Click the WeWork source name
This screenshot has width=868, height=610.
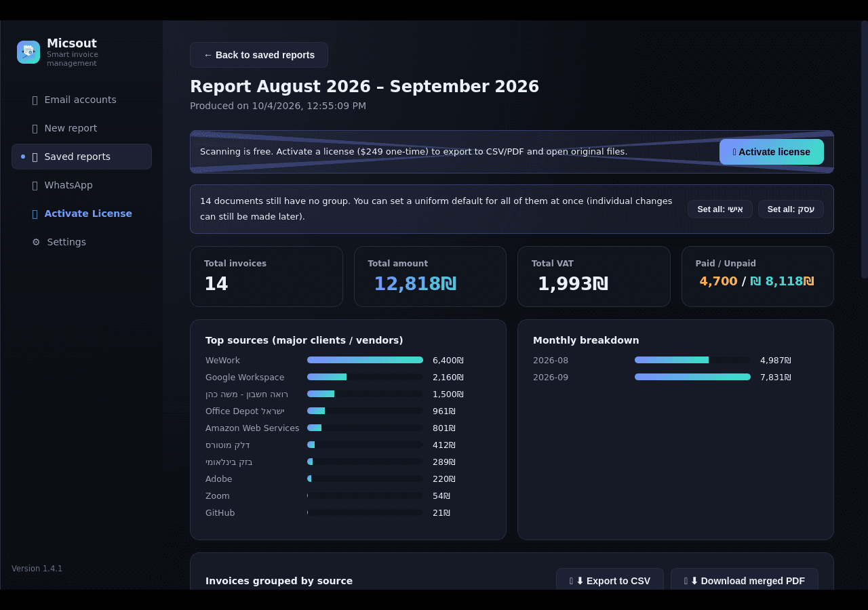[222, 361]
